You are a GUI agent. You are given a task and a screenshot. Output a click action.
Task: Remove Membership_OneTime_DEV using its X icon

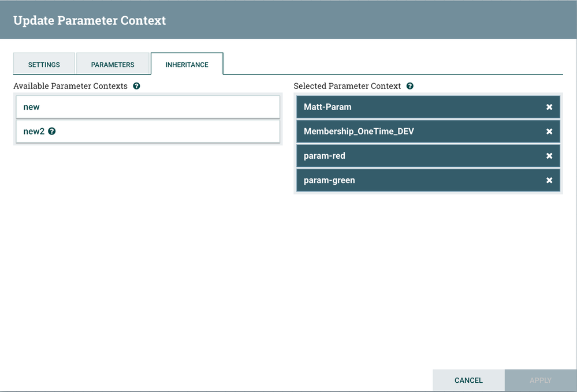click(x=549, y=132)
